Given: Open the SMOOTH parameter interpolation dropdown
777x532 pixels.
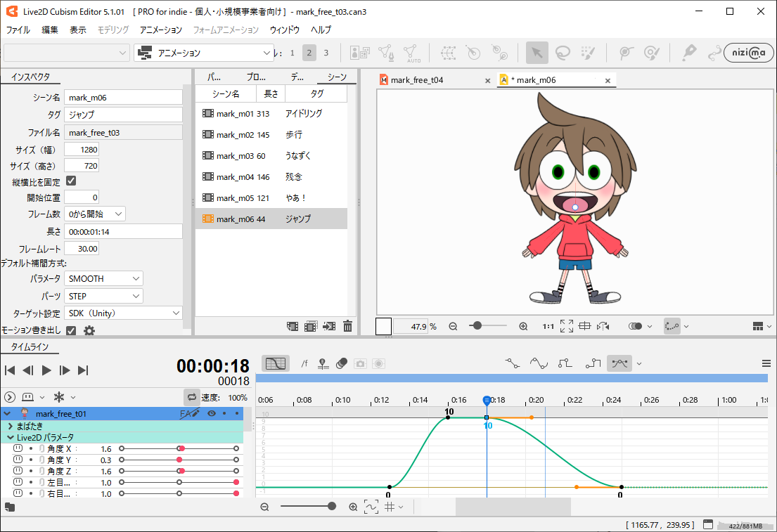Looking at the screenshot, I should 103,279.
